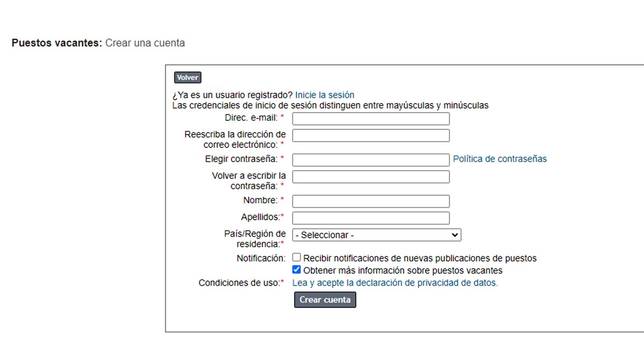Uncheck Obtener más información sobre puestos vacantes
Image resolution: width=644 pixels, height=362 pixels.
[x=297, y=270]
